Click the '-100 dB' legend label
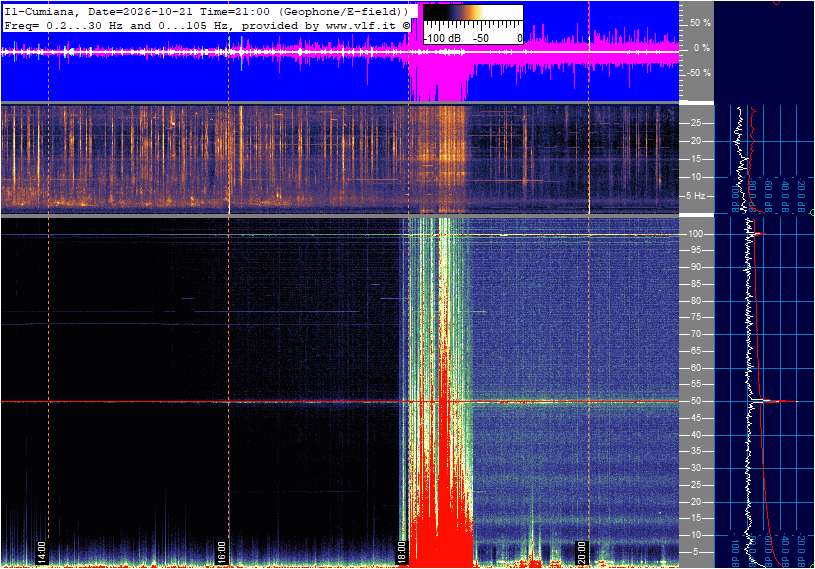The image size is (815, 569). (442, 38)
